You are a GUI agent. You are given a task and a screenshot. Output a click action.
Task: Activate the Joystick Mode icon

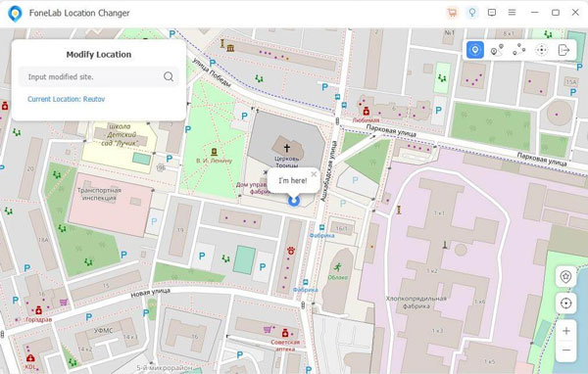click(x=542, y=50)
